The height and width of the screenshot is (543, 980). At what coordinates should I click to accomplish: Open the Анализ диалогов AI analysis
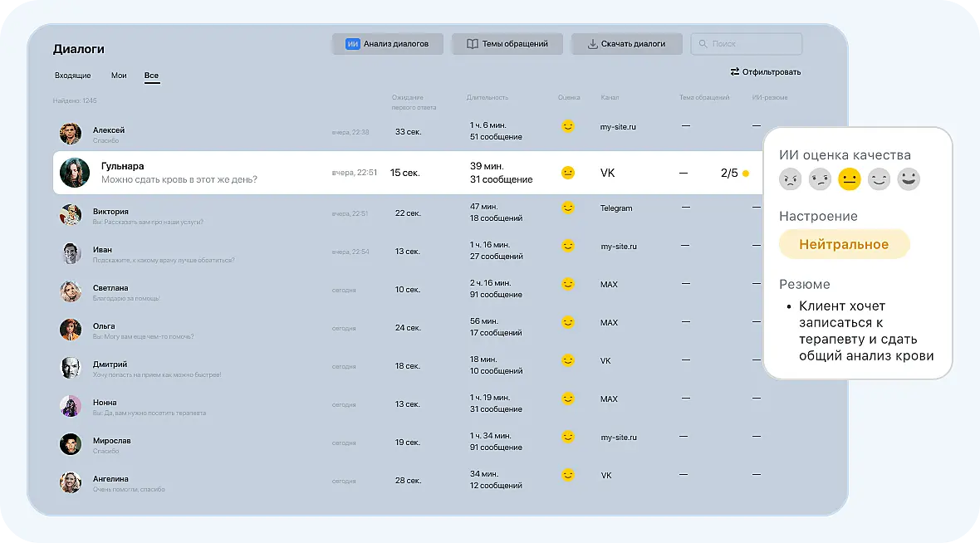click(x=388, y=44)
